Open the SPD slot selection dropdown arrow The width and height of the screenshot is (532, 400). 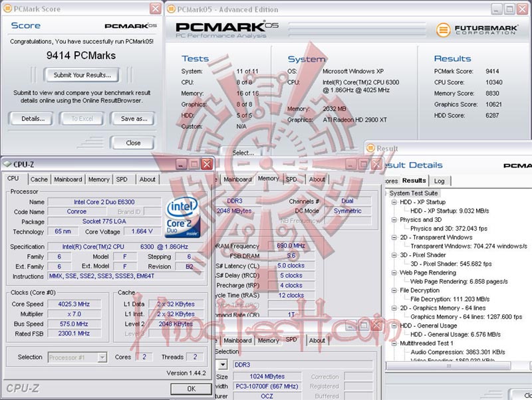[223, 365]
